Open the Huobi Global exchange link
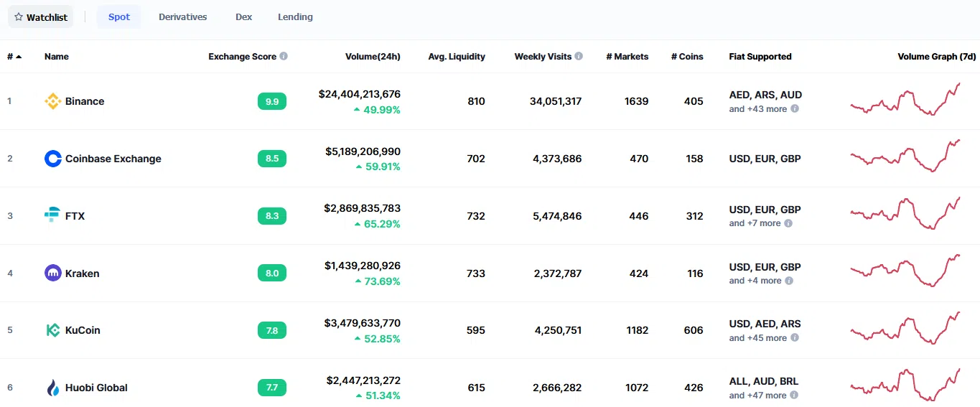The height and width of the screenshot is (407, 980). click(96, 388)
